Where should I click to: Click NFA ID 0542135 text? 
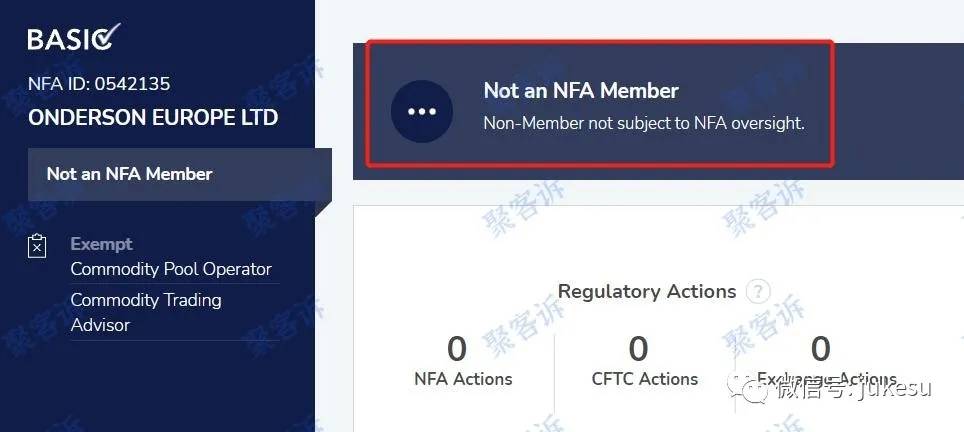(99, 84)
